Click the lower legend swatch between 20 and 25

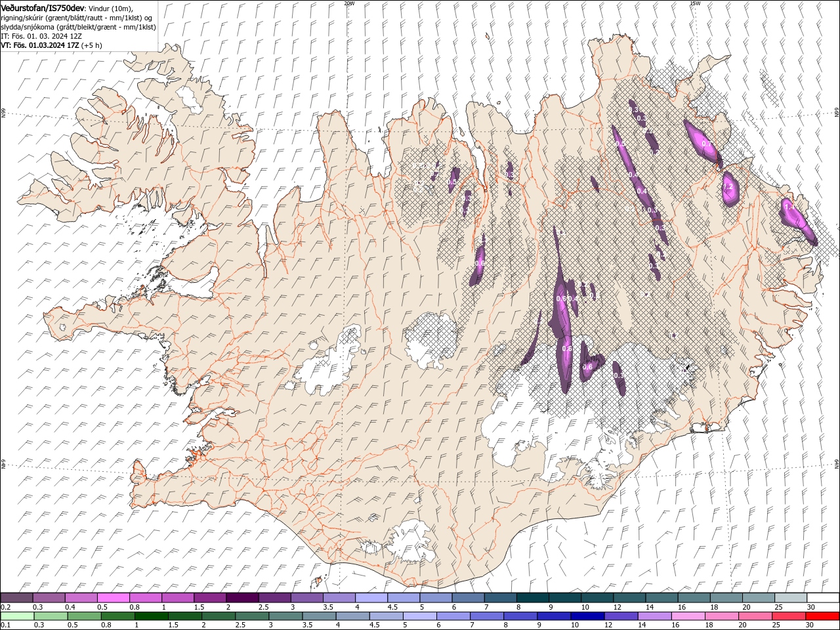(755, 616)
